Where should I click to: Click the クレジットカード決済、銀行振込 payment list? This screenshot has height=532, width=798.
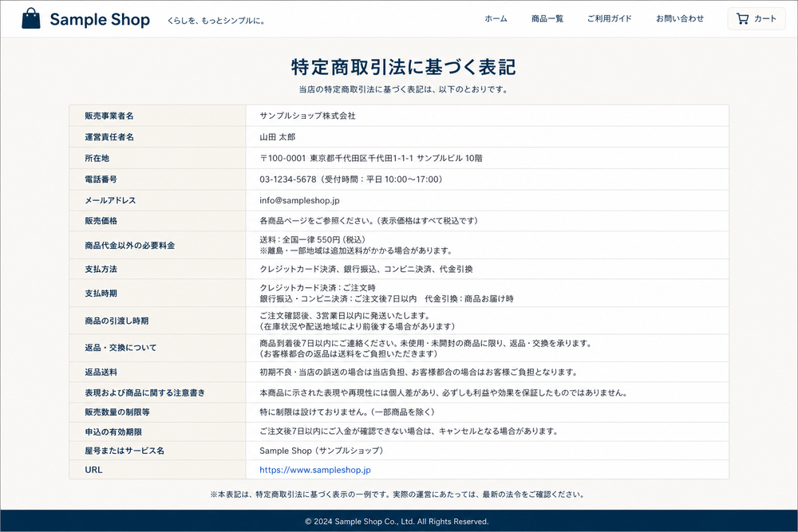click(x=366, y=269)
